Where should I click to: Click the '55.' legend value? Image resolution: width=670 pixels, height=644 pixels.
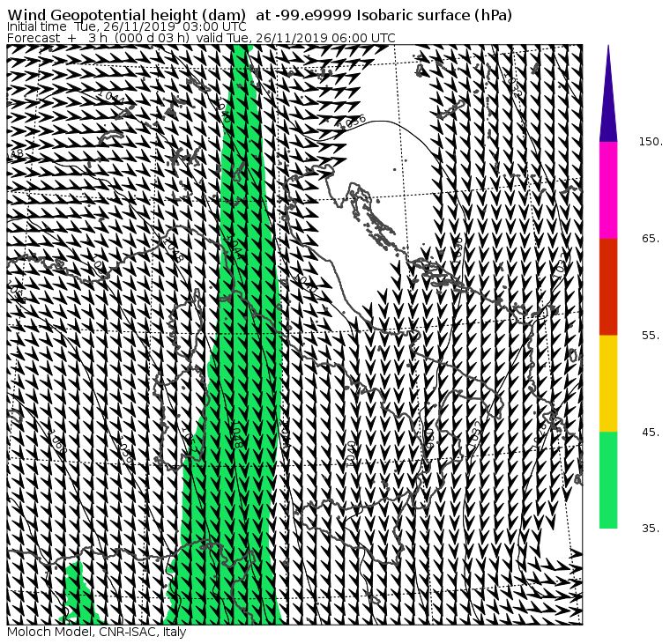tap(651, 336)
